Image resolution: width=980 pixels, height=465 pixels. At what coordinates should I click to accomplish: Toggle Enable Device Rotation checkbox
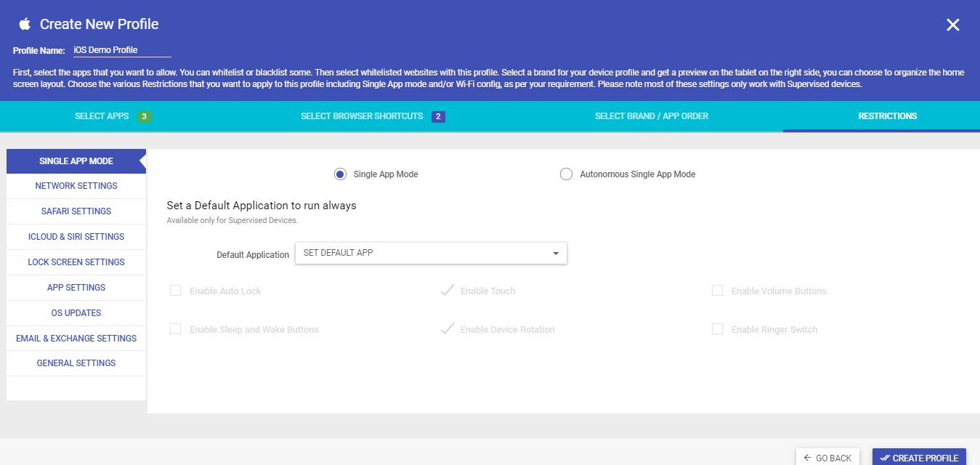tap(448, 329)
